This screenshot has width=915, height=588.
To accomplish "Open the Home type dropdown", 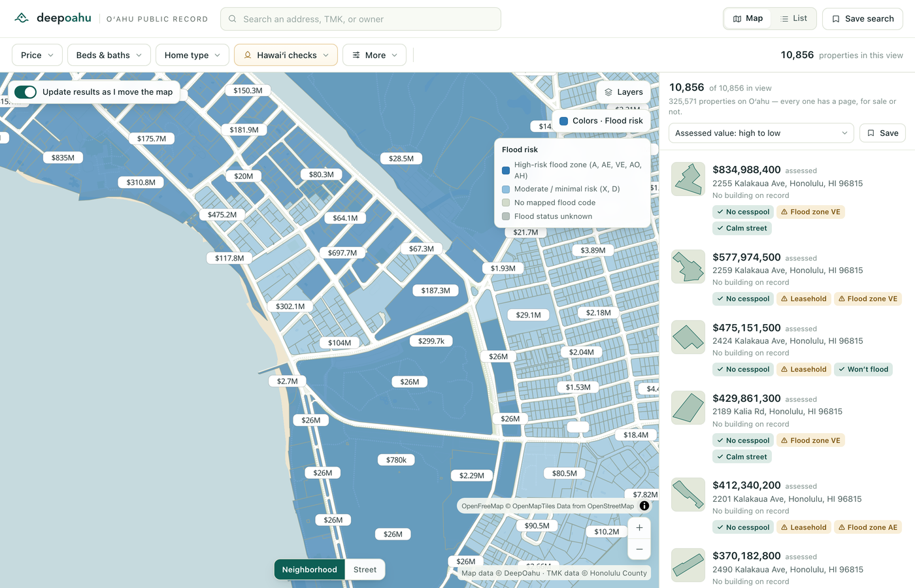I will point(192,55).
